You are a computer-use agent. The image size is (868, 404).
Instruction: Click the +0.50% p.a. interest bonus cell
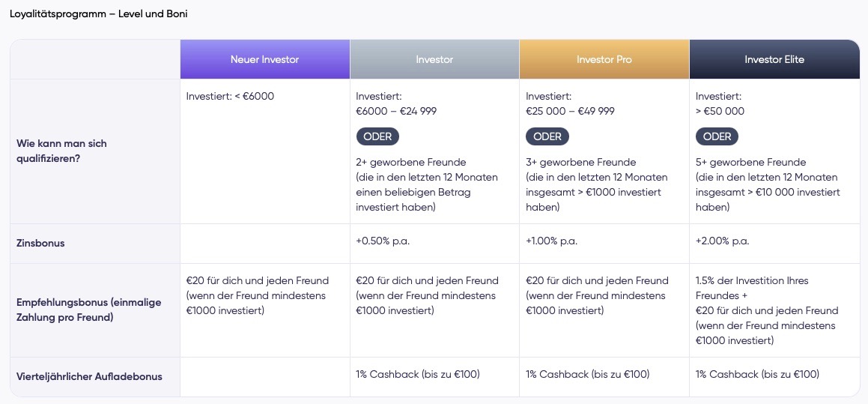tap(383, 241)
